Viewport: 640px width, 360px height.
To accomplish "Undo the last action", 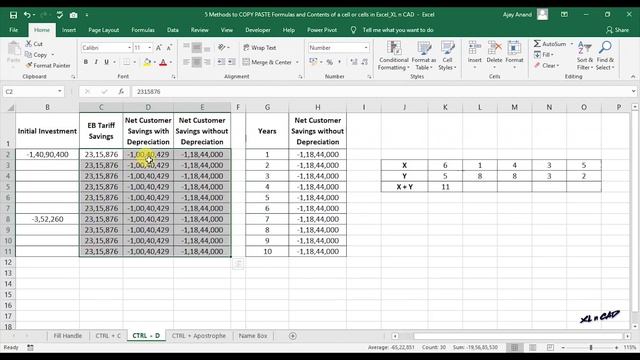I will point(27,15).
